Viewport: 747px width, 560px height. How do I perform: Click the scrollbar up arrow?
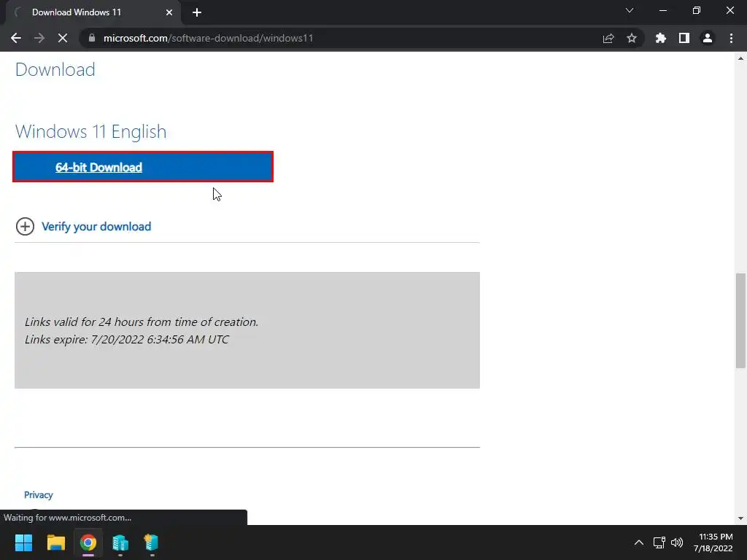point(740,58)
